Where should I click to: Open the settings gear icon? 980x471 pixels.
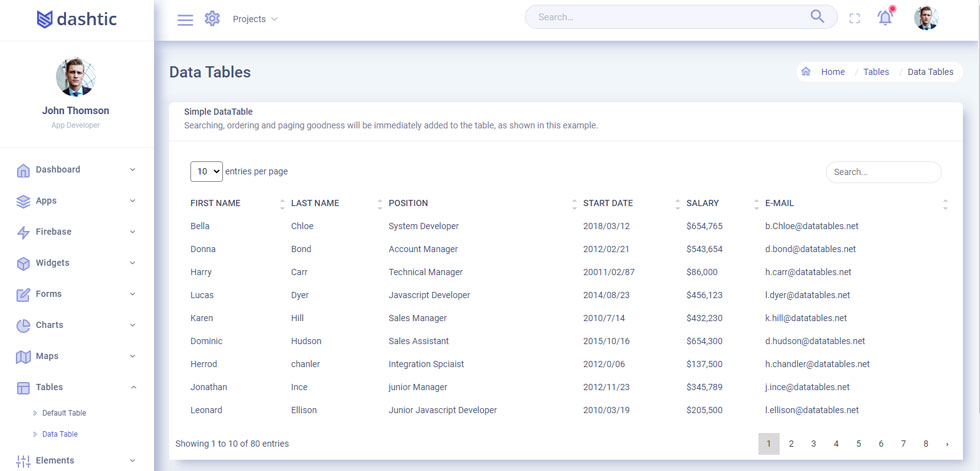tap(212, 19)
